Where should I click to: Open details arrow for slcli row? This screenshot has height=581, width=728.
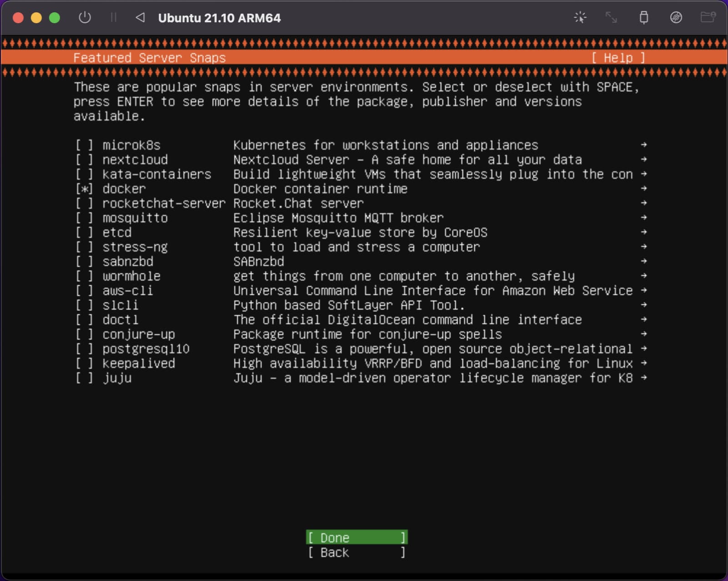pos(643,305)
